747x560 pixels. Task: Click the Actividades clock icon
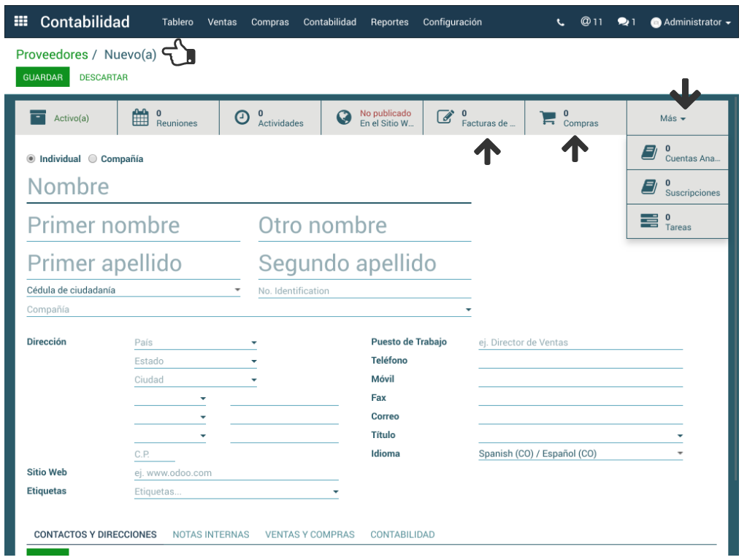click(242, 118)
